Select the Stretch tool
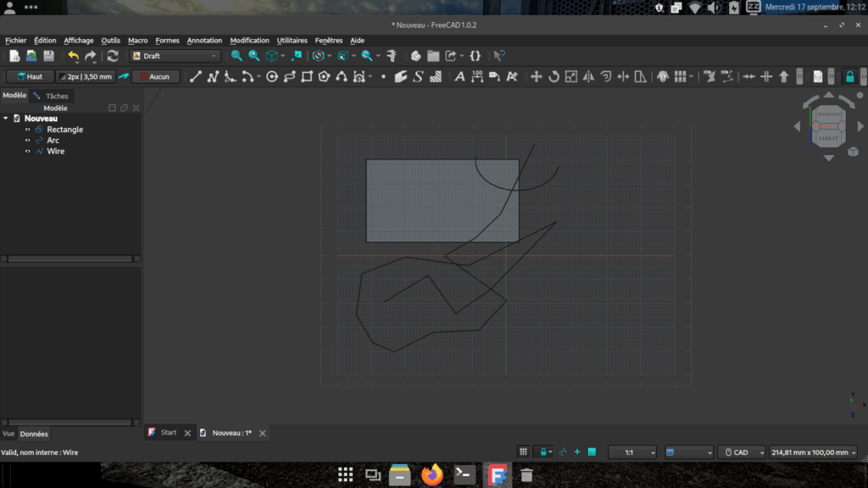Image resolution: width=868 pixels, height=488 pixels. pyautogui.click(x=641, y=77)
